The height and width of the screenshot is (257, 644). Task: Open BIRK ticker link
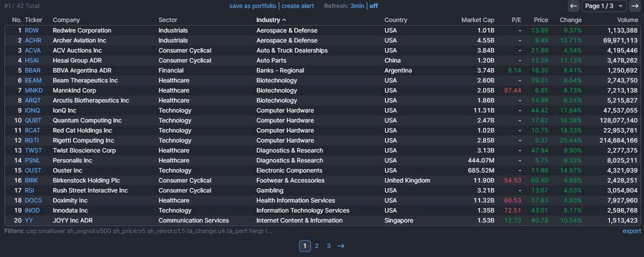point(32,181)
